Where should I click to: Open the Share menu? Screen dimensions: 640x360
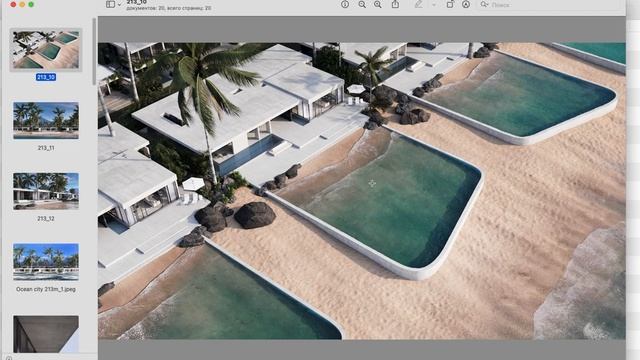396,4
